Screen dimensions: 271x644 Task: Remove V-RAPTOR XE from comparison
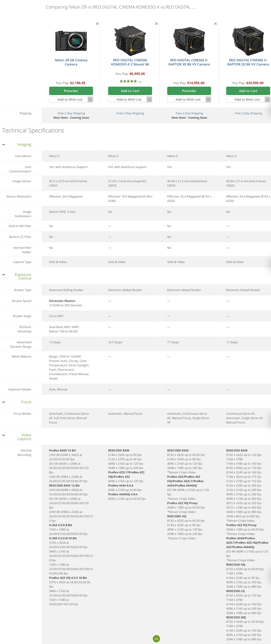click(215, 24)
